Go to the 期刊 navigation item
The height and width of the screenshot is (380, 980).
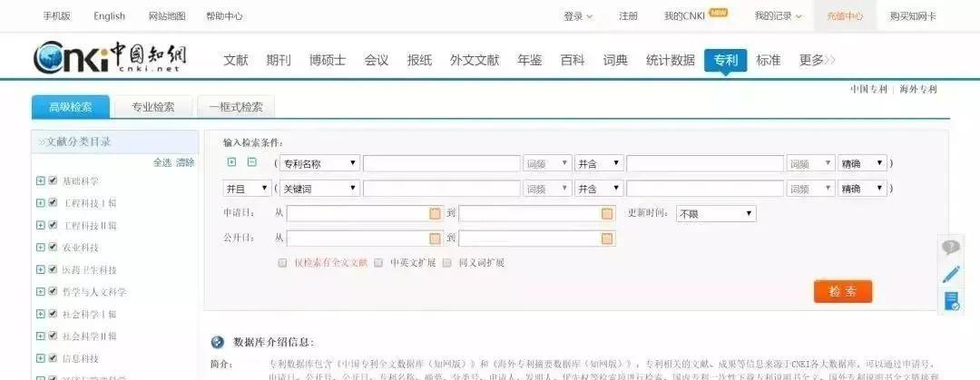pyautogui.click(x=279, y=61)
